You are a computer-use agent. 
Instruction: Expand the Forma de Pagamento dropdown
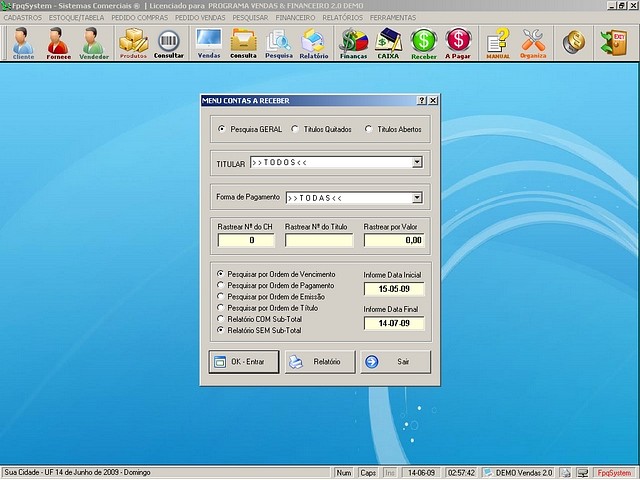pyautogui.click(x=417, y=198)
